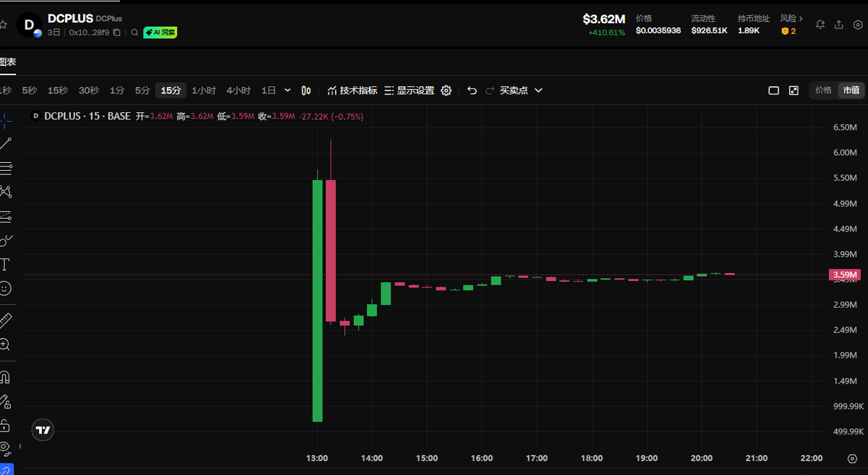Screen dimensions: 868x475
Task: Open price alert bell icon
Action: coord(820,25)
